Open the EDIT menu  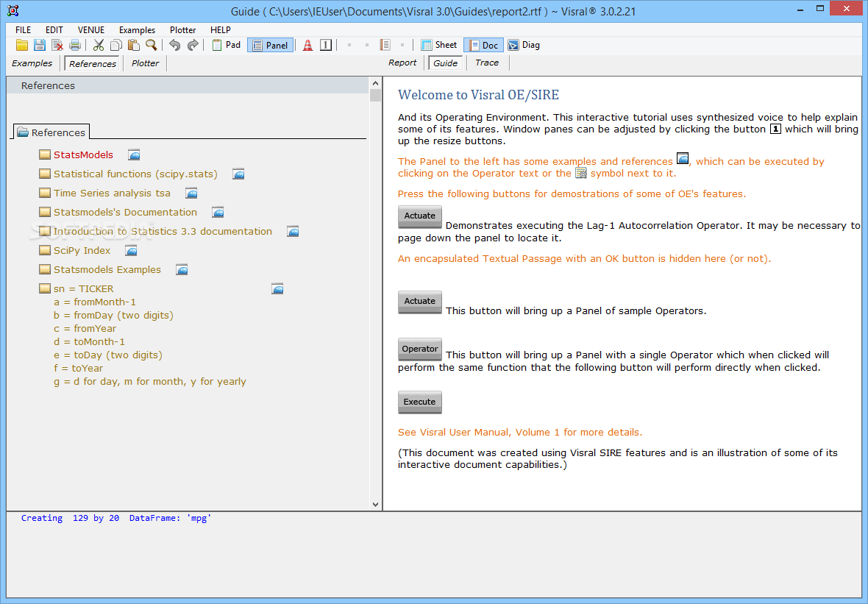54,30
